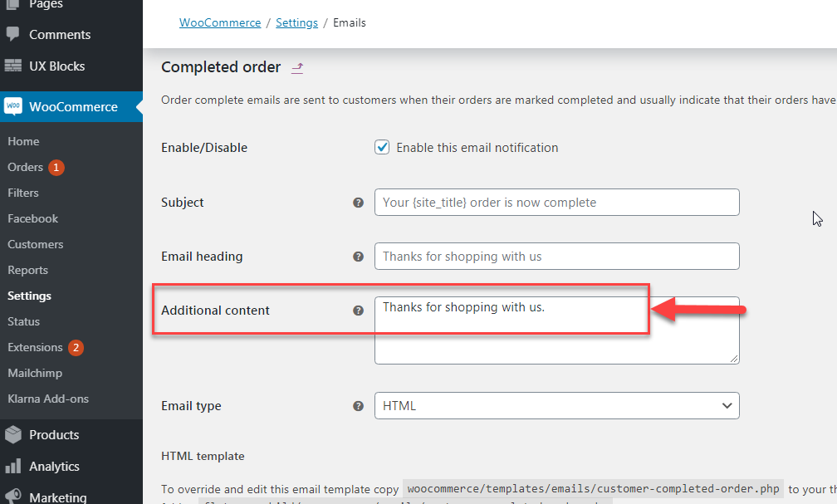Click the Subject input field
837x504 pixels.
[x=556, y=203]
